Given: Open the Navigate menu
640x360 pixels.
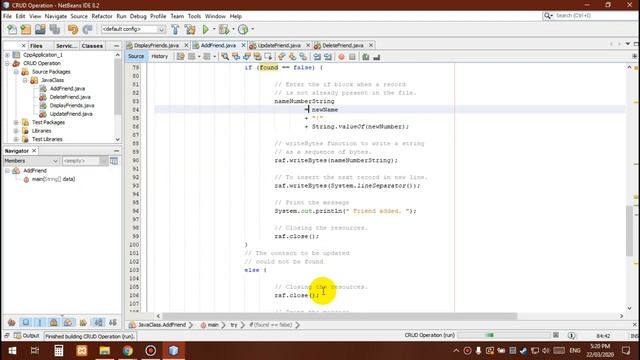Looking at the screenshot, I should [x=56, y=16].
